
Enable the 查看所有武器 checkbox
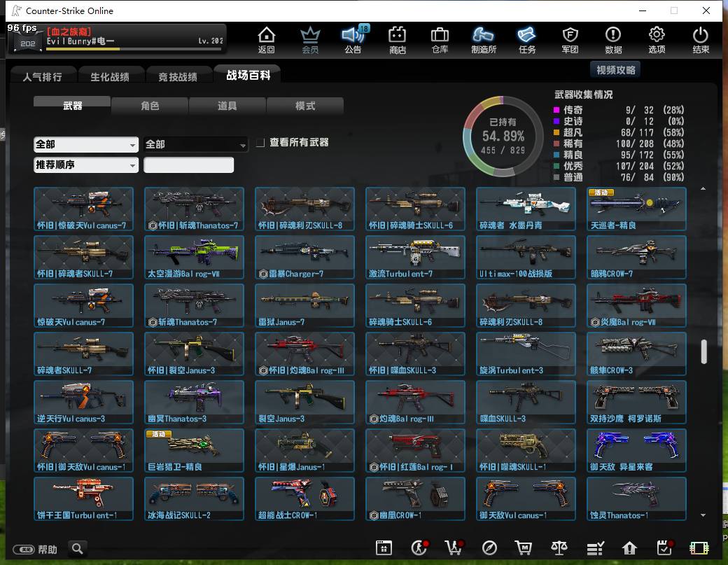pos(260,143)
